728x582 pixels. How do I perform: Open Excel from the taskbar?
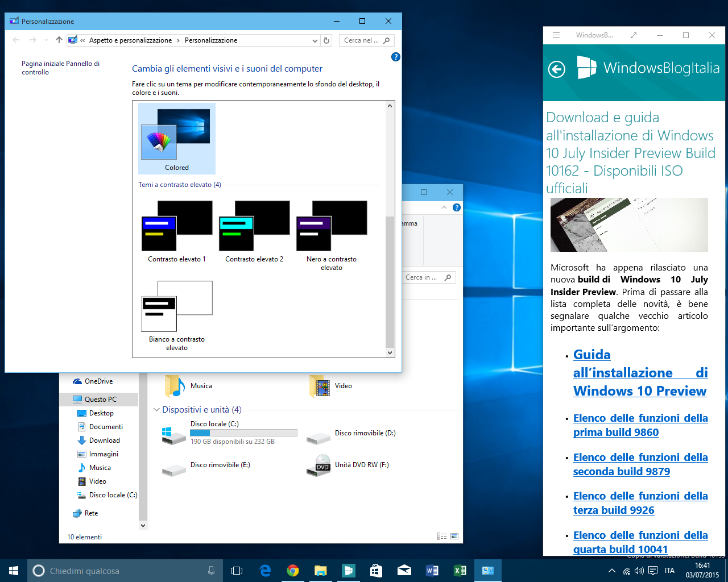pyautogui.click(x=460, y=571)
